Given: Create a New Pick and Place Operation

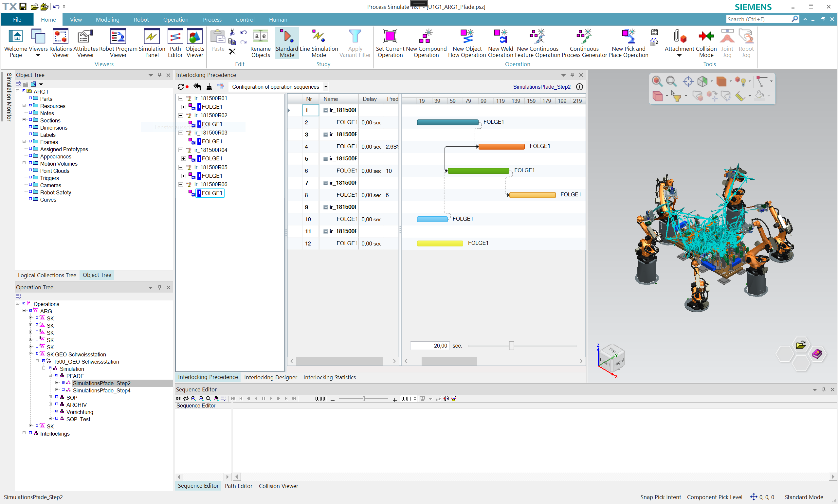Looking at the screenshot, I should pyautogui.click(x=628, y=43).
